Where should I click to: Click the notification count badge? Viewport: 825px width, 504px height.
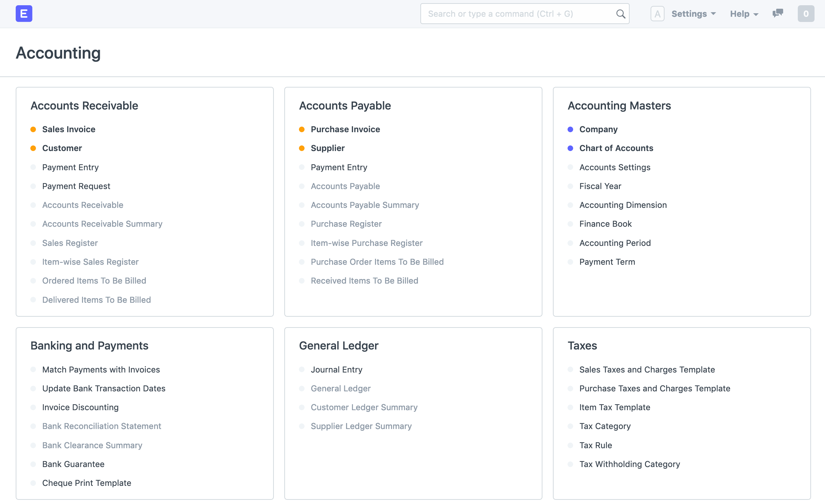click(806, 14)
